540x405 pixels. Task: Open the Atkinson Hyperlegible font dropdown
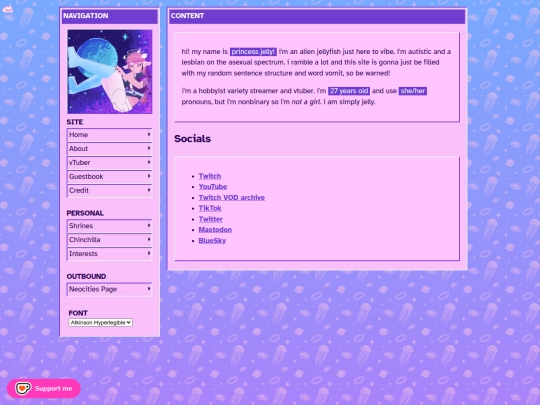tap(100, 323)
